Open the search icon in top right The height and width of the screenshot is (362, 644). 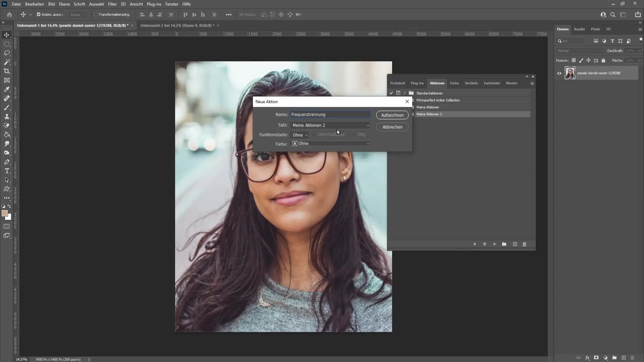tap(613, 15)
